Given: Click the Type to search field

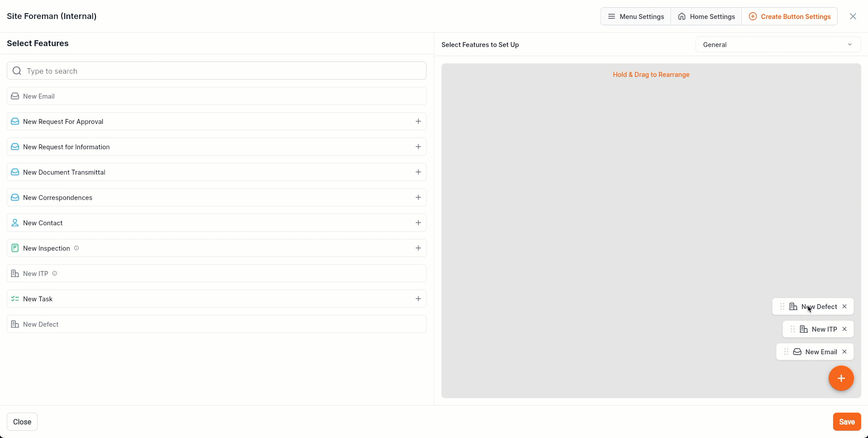Looking at the screenshot, I should pyautogui.click(x=217, y=71).
